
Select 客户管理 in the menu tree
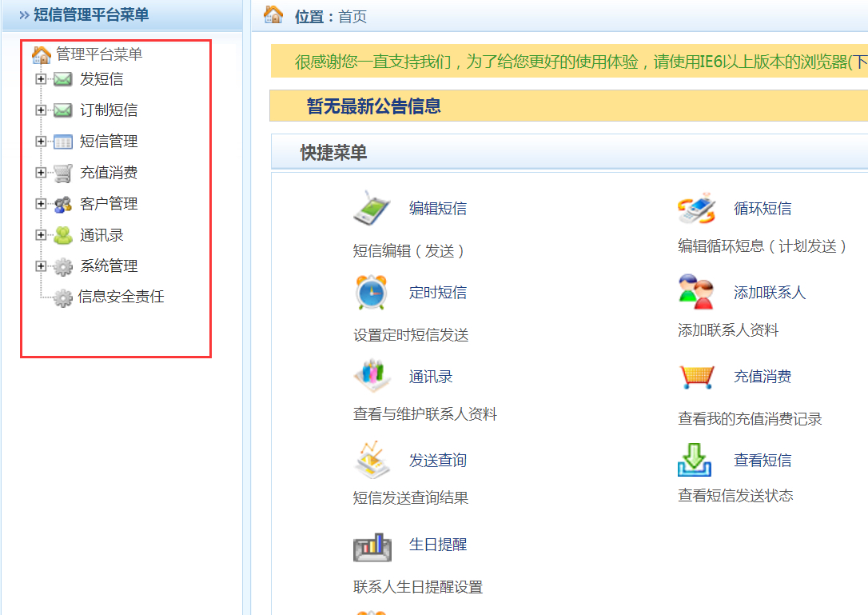[x=109, y=204]
